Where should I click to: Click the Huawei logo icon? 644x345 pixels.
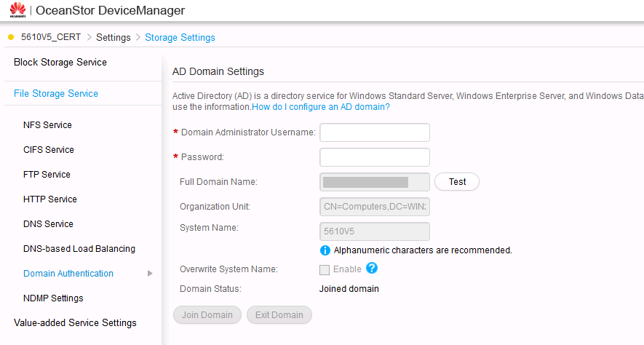(17, 10)
